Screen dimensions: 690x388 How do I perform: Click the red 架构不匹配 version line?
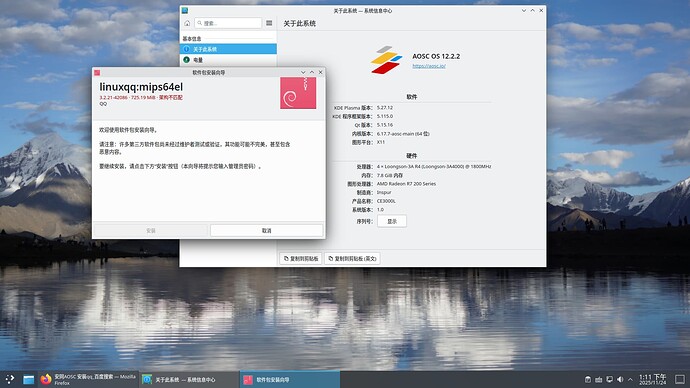pyautogui.click(x=141, y=97)
